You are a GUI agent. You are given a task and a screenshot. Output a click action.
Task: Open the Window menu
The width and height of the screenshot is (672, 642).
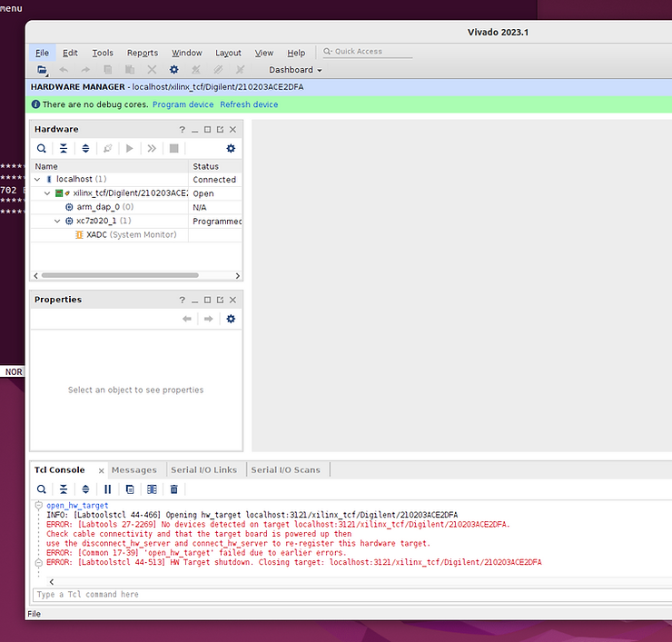coord(187,53)
